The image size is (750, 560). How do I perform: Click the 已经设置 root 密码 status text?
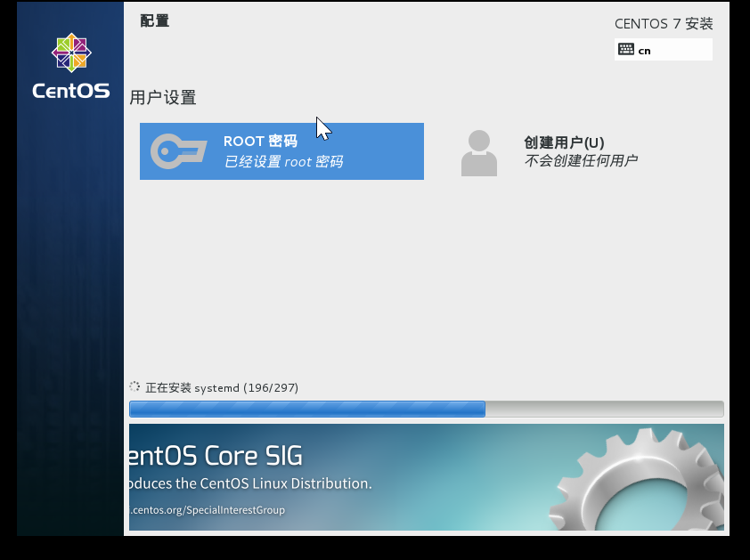point(283,162)
